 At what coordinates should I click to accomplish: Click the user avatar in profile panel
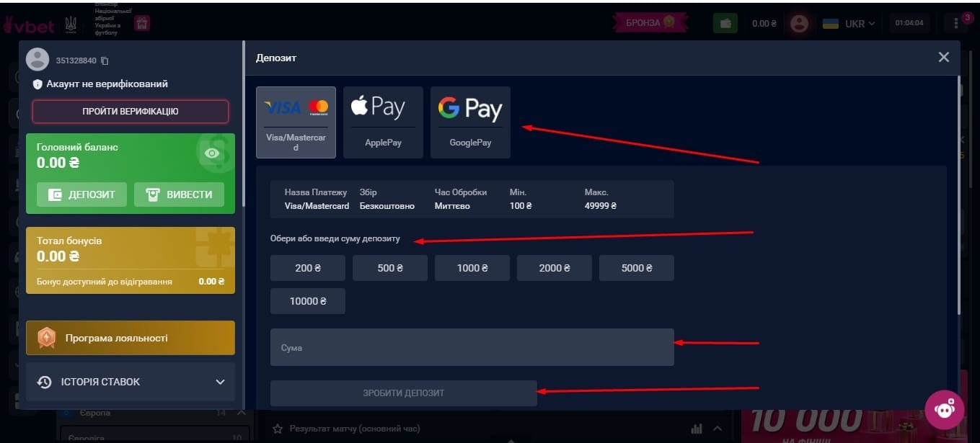pyautogui.click(x=37, y=60)
